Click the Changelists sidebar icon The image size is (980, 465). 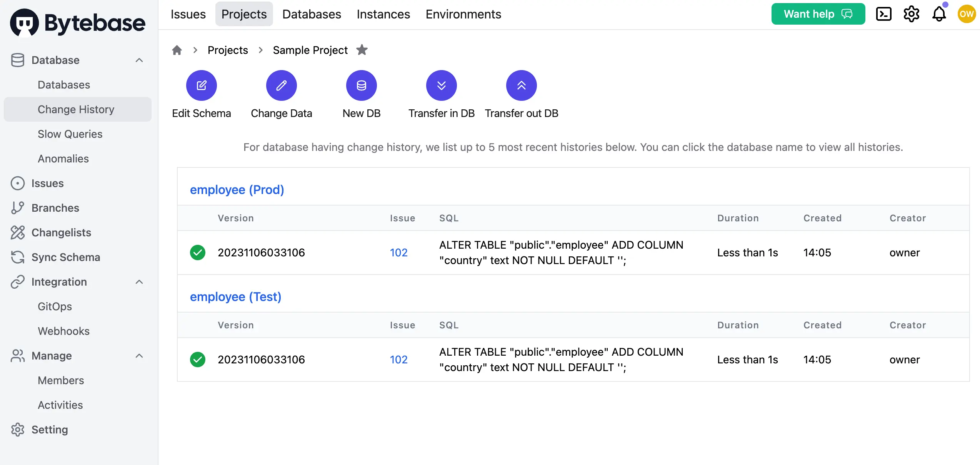(18, 232)
